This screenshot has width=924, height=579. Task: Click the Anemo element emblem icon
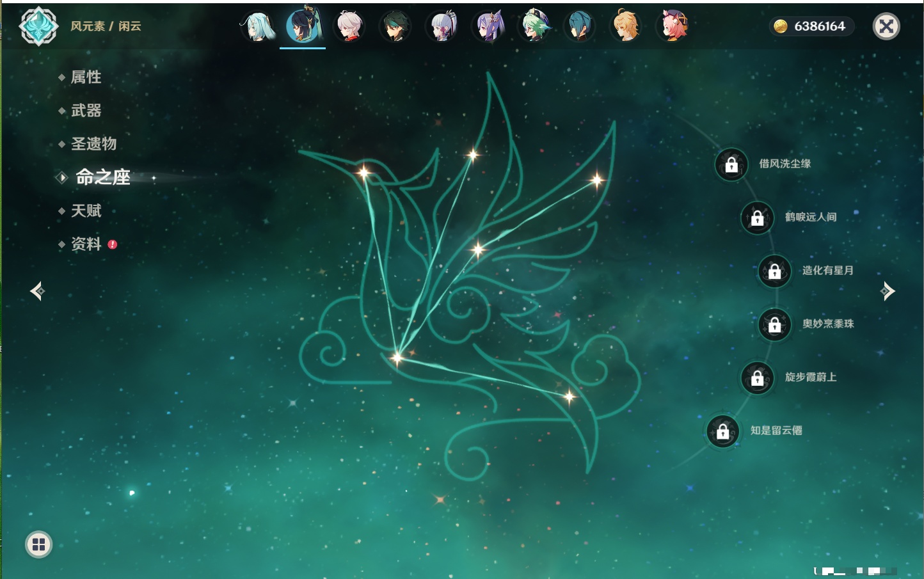point(38,26)
